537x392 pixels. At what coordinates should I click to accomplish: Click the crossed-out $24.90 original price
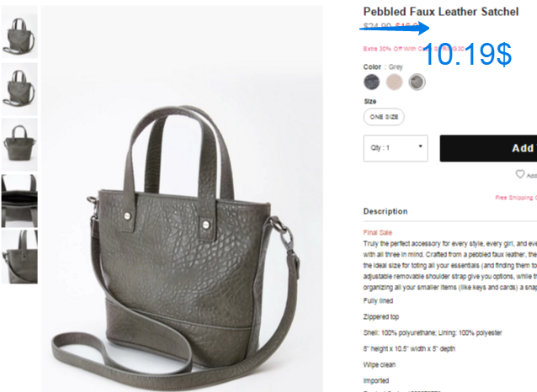pos(377,26)
